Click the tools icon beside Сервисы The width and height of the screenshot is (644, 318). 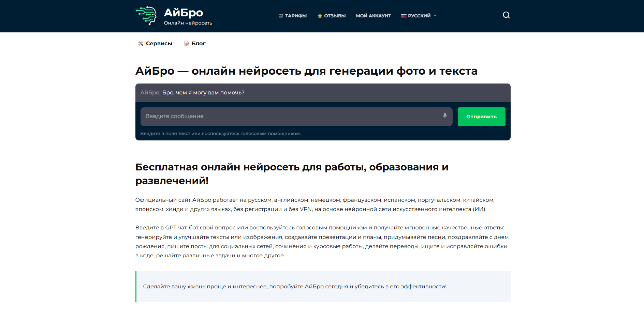click(x=141, y=43)
